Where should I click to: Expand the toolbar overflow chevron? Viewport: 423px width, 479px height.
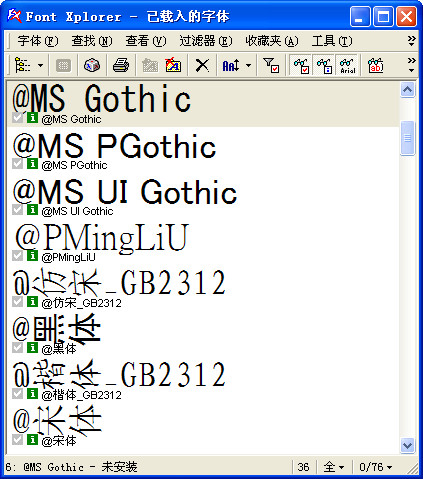[412, 65]
